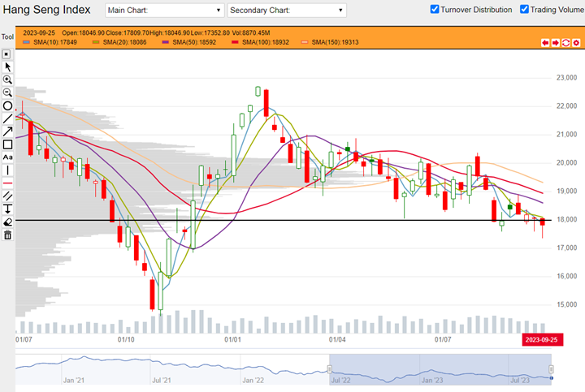Screen dimensions: 585x392
Task: Click the '15,000' y-axis price label
Action: pos(567,304)
